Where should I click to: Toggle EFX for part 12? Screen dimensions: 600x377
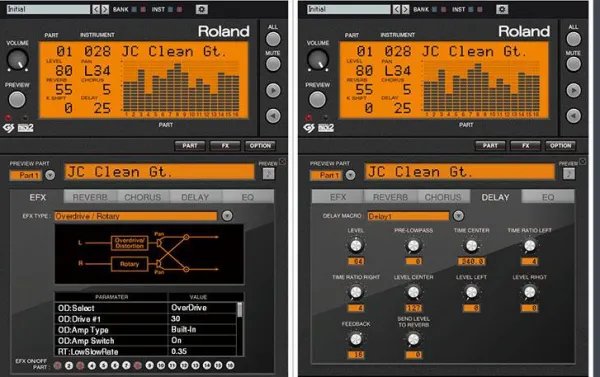(184, 366)
